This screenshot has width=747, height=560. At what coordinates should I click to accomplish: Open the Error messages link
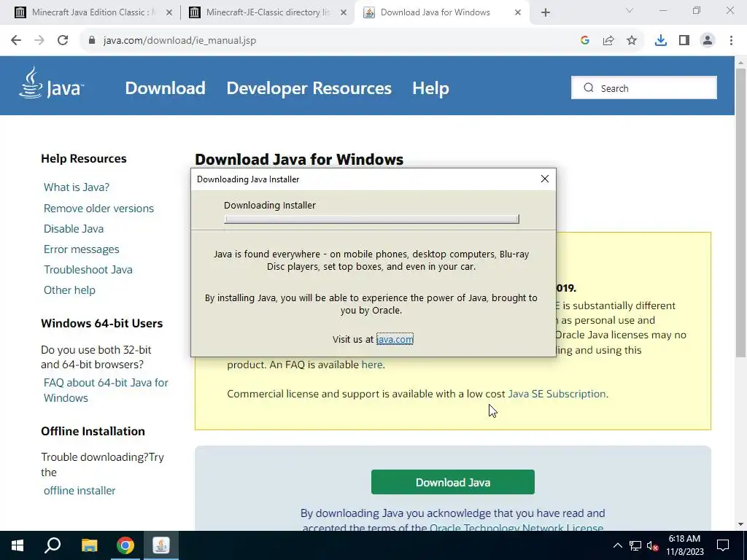click(82, 249)
